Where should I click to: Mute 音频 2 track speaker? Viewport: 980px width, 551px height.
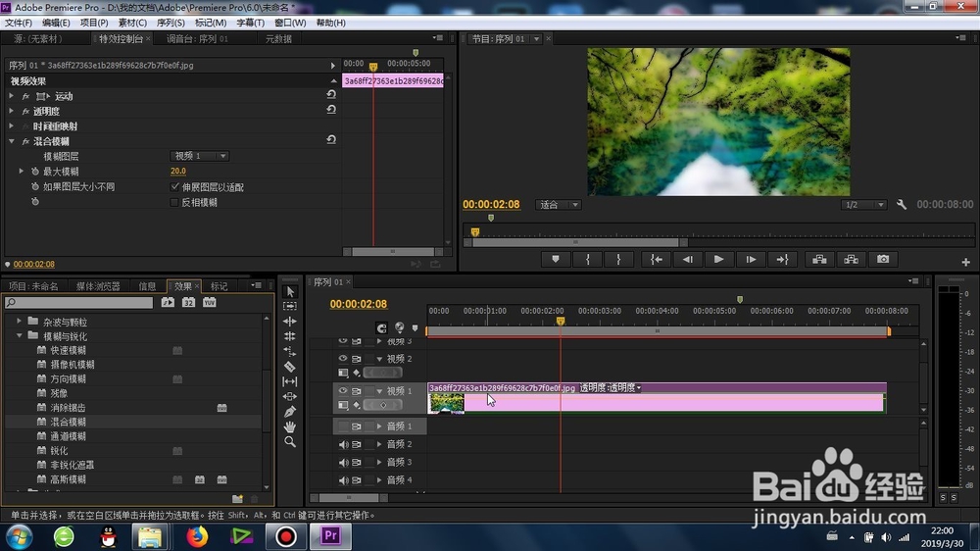(343, 445)
